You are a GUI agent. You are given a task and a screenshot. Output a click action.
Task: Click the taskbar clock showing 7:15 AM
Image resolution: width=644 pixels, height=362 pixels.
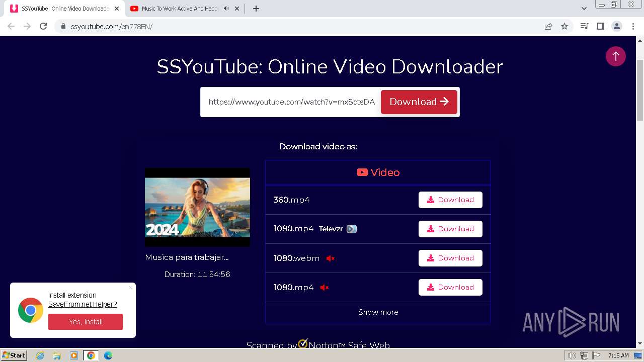pos(618,355)
